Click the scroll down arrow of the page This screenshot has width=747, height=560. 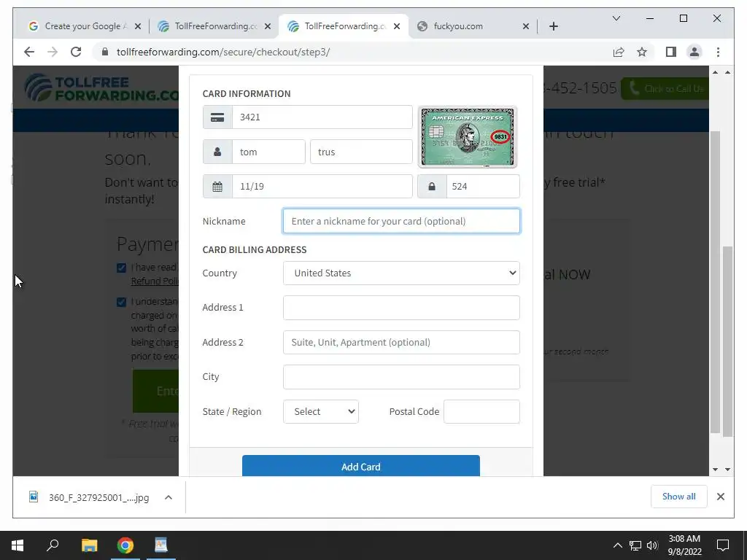click(x=727, y=470)
